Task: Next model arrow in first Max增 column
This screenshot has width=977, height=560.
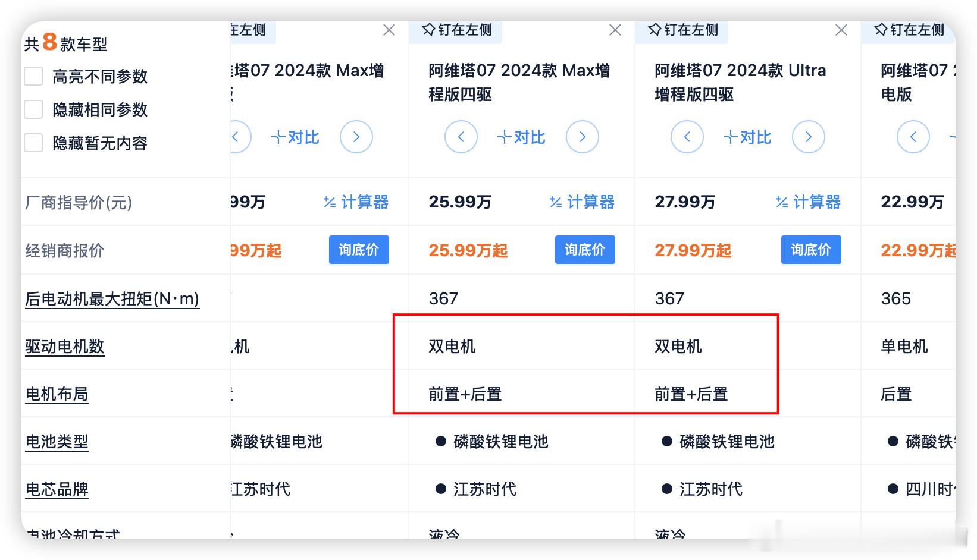Action: [x=356, y=137]
